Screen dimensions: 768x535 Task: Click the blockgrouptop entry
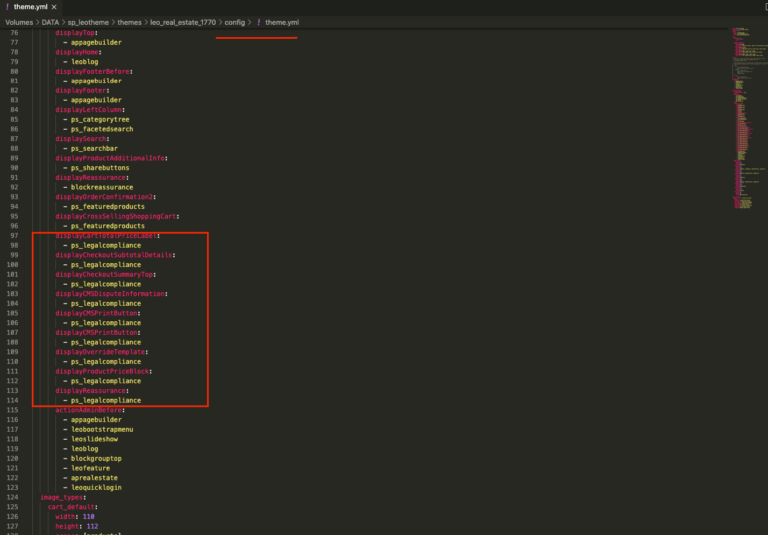pyautogui.click(x=96, y=459)
